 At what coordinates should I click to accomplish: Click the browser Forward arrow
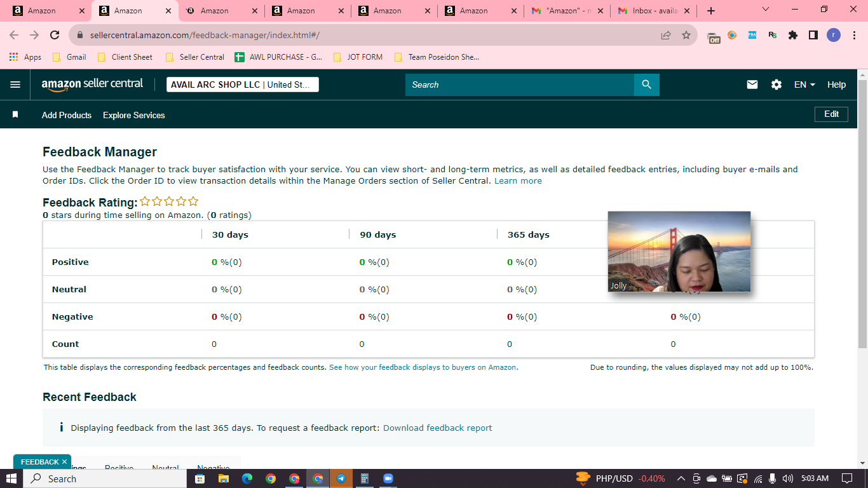[34, 36]
